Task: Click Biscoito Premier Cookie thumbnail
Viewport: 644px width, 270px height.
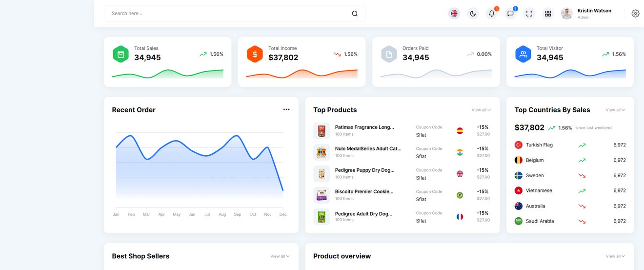Action: click(322, 195)
